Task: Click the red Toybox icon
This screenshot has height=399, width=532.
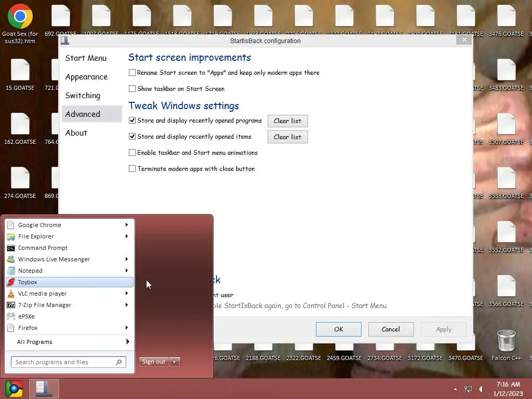Action: pyautogui.click(x=11, y=282)
